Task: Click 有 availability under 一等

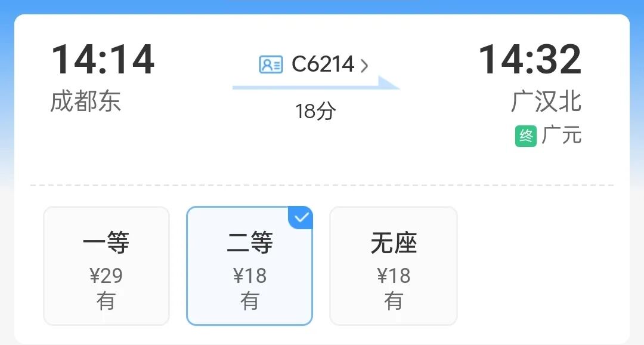Action: [106, 301]
